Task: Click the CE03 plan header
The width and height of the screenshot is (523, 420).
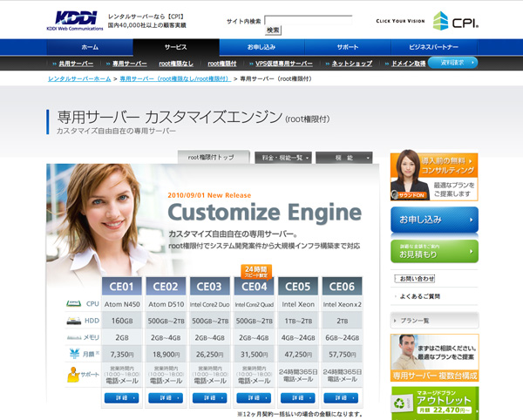Action: [x=209, y=287]
